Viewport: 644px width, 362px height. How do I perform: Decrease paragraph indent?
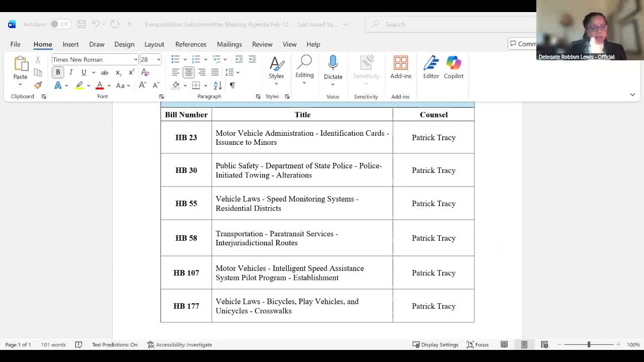tap(239, 59)
